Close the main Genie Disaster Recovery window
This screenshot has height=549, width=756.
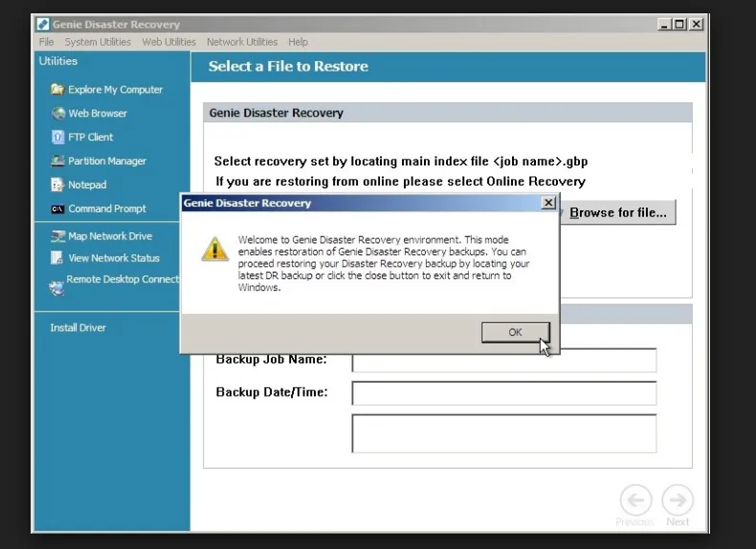coord(697,24)
